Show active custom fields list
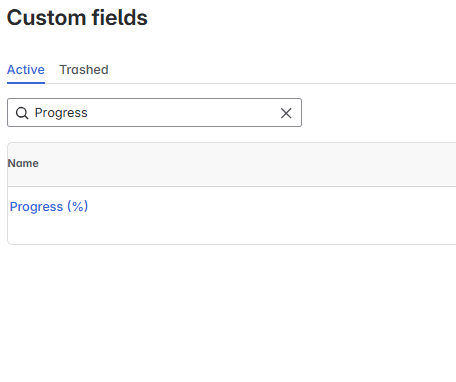Image resolution: width=456 pixels, height=382 pixels. (x=26, y=70)
